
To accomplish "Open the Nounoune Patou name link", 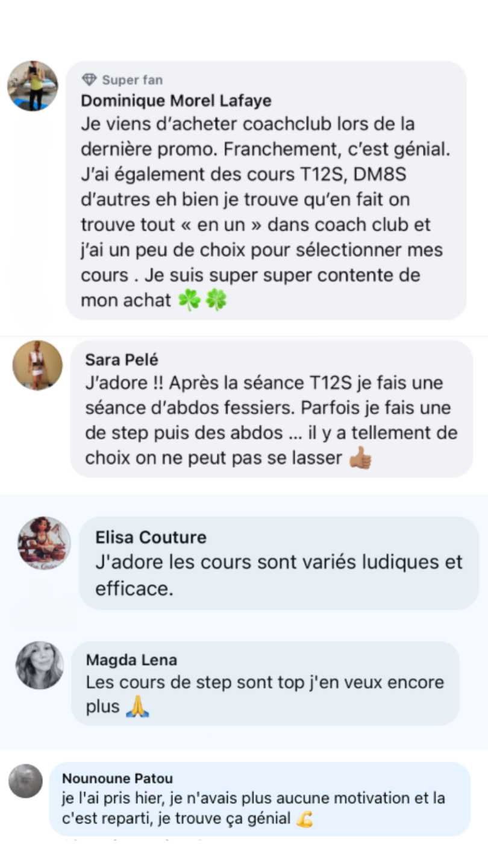I will click(117, 778).
